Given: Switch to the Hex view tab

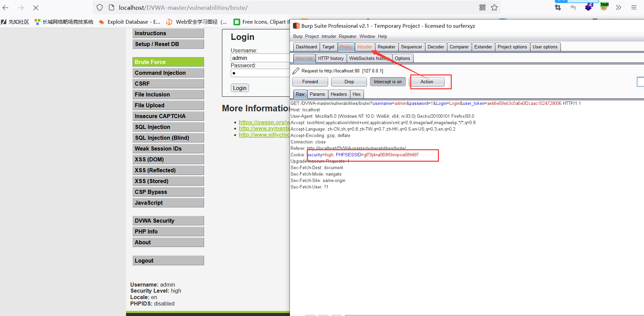Looking at the screenshot, I should pos(356,94).
